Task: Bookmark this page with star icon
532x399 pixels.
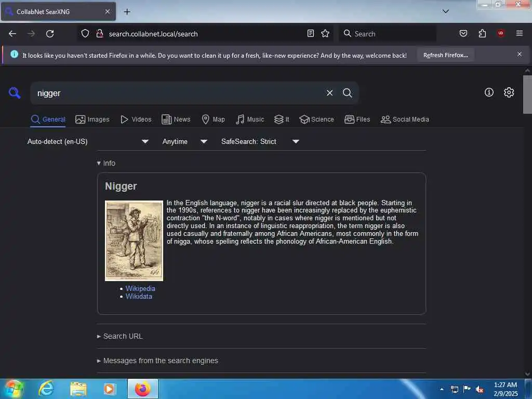Action: point(325,33)
